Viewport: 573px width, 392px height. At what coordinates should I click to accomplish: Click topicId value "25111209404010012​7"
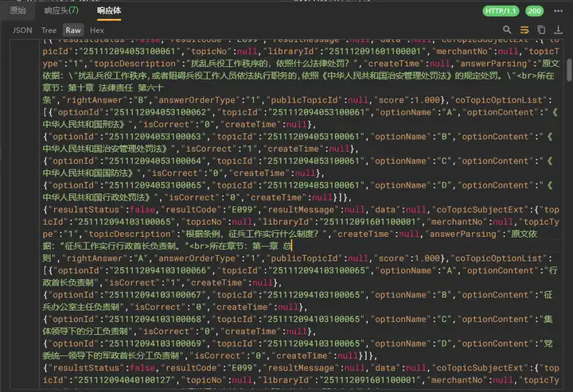(124, 380)
